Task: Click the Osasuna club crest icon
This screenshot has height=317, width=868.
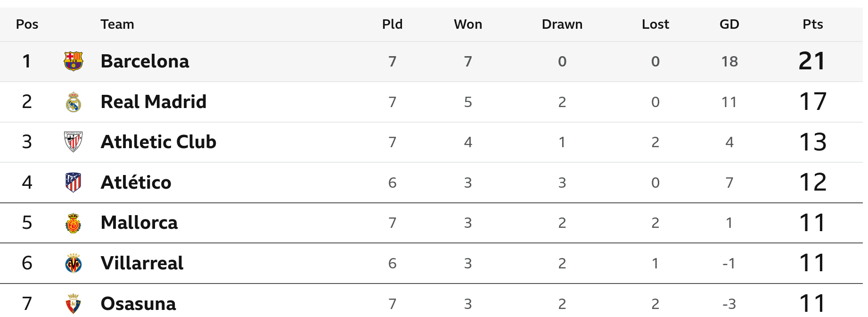Action: 74,304
